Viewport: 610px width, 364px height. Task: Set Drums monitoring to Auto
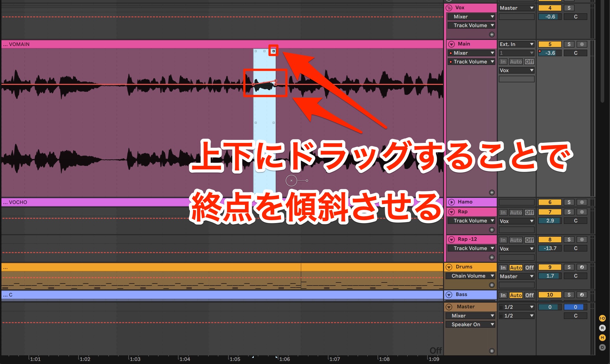[x=516, y=268]
